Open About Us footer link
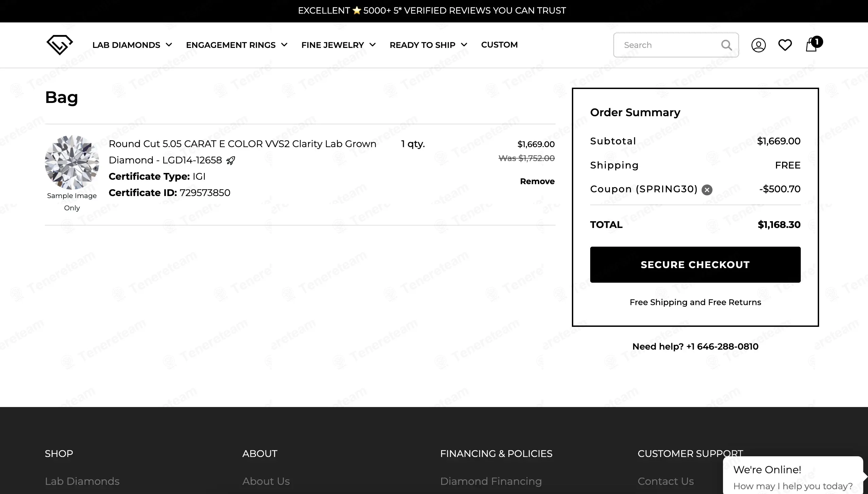868x494 pixels. tap(266, 481)
